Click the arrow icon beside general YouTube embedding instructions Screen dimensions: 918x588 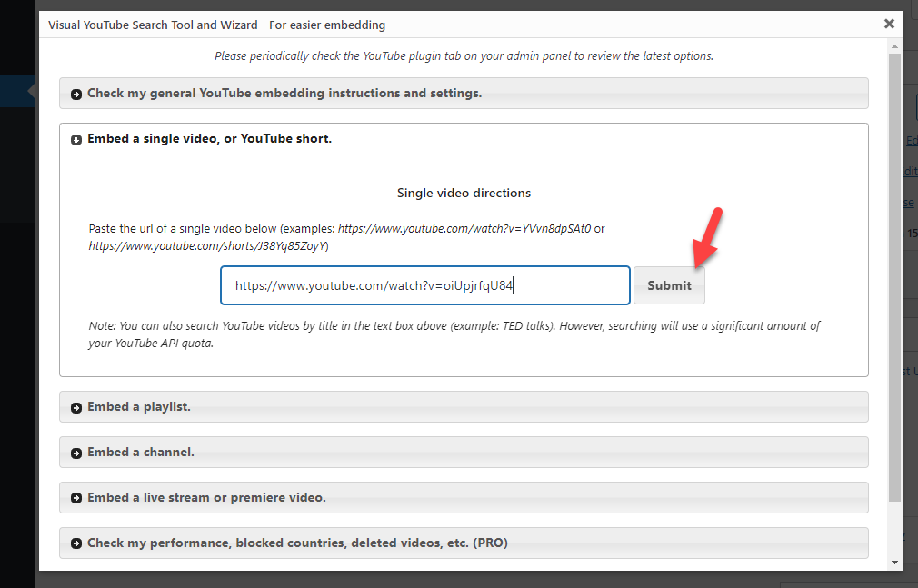pos(76,95)
